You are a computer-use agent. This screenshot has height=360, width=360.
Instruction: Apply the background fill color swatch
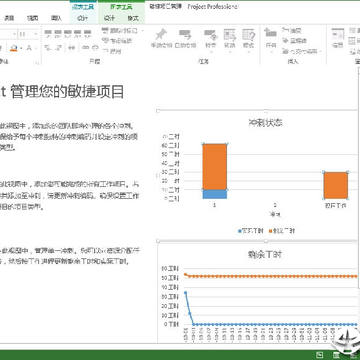[x=14, y=48]
